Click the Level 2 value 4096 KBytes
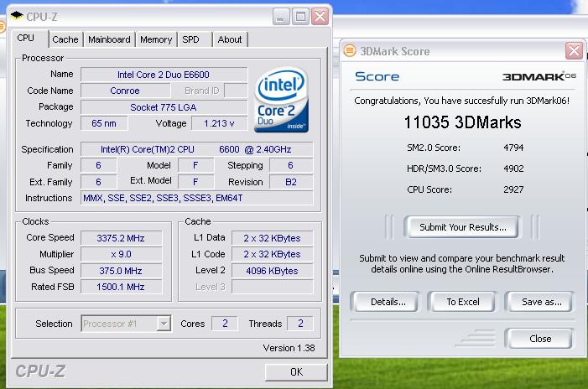Viewport: 588px width, 389px height. tap(273, 271)
